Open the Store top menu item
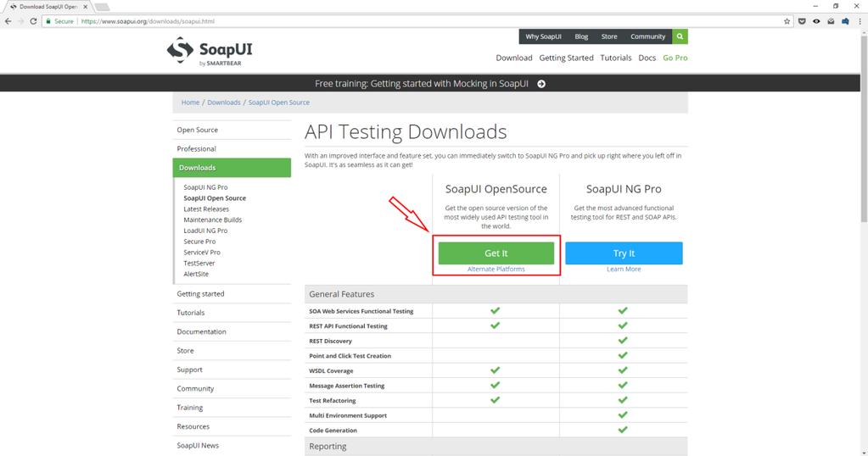The image size is (868, 456). 609,36
